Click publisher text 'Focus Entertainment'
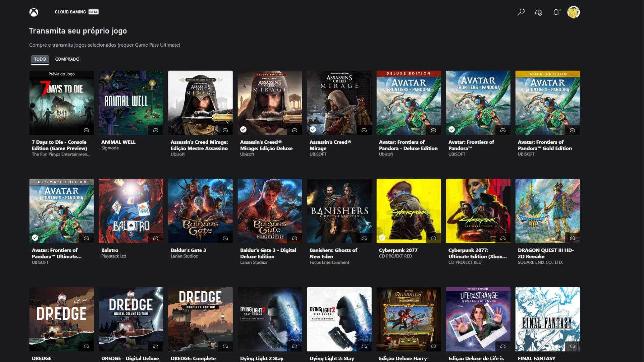Viewport: 644px width, 362px height. click(329, 263)
